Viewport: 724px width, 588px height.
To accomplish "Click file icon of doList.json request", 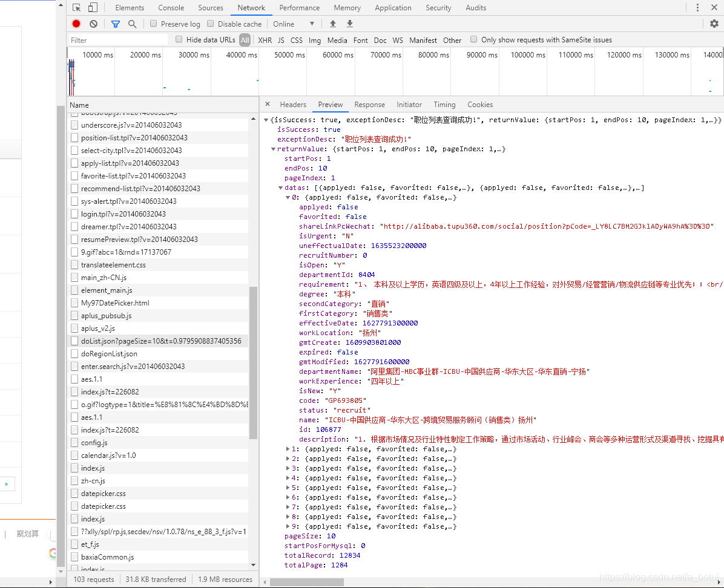I will click(x=74, y=341).
